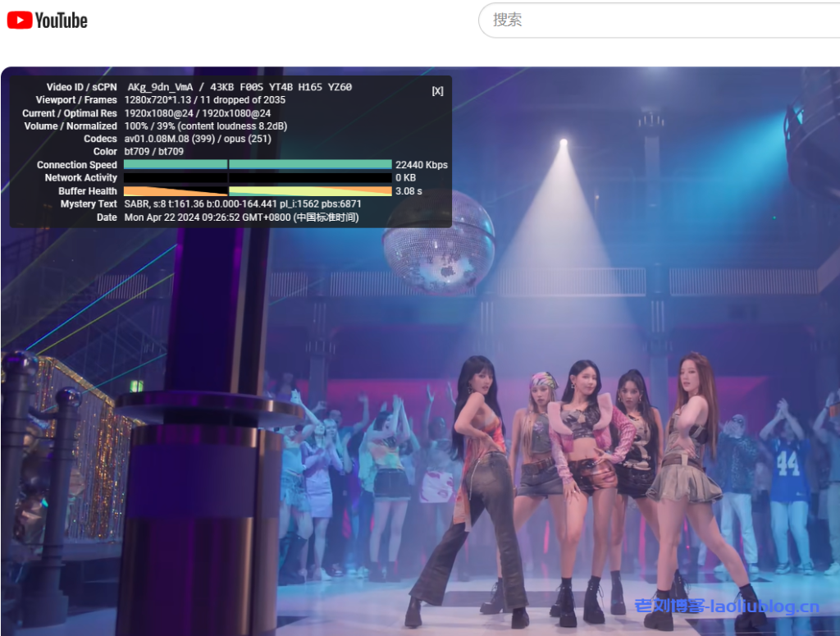Click the Connection Speed graph bar
Screen dimensions: 840x636
pos(258,165)
